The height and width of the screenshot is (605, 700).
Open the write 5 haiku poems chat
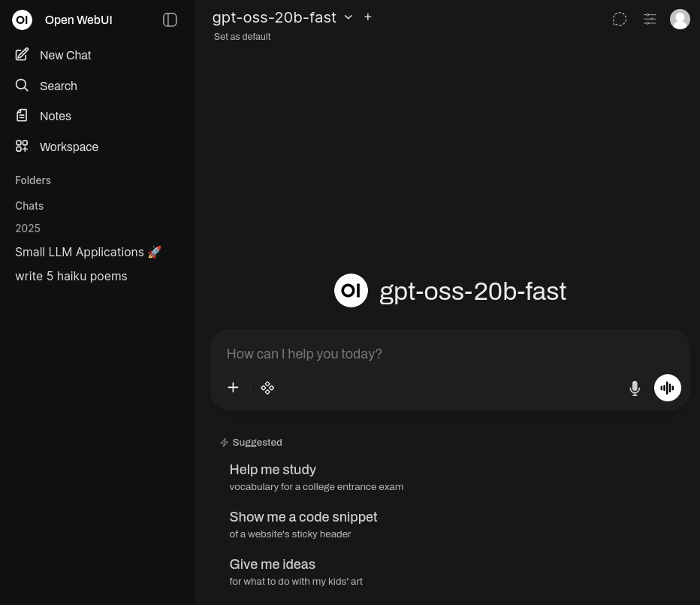click(x=71, y=276)
